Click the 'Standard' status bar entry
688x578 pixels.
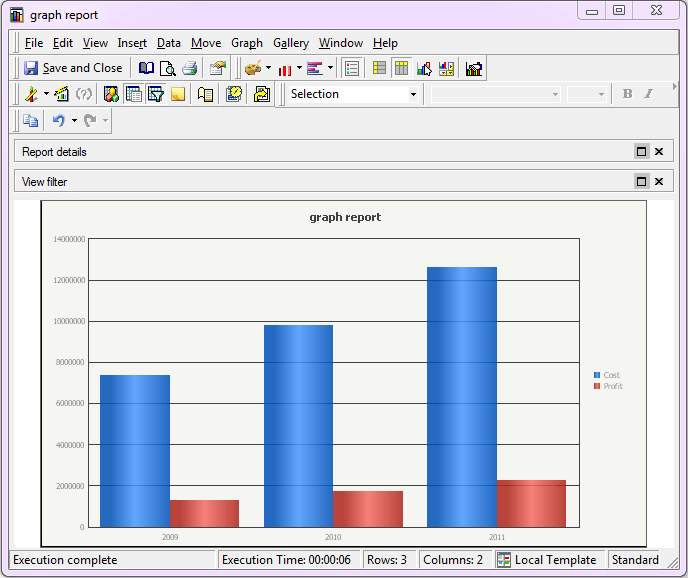(635, 560)
